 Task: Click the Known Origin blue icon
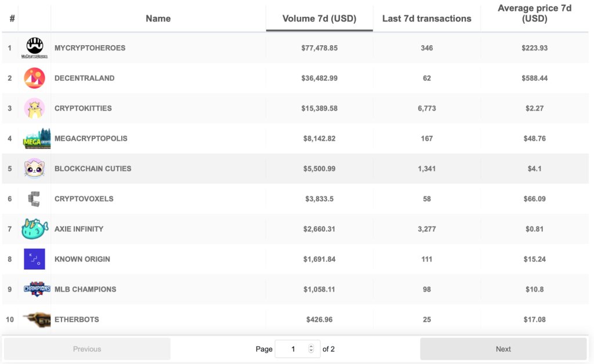[x=34, y=259]
